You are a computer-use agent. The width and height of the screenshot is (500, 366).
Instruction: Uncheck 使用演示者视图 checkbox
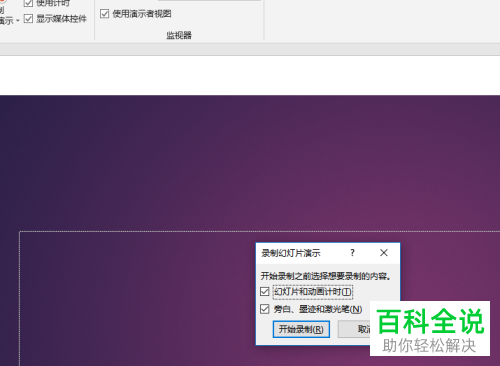click(x=104, y=14)
